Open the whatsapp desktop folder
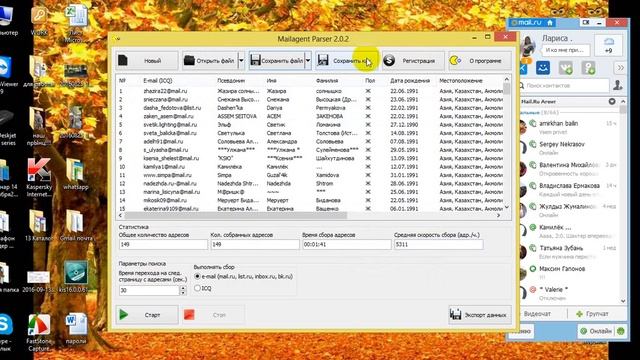 [76, 173]
